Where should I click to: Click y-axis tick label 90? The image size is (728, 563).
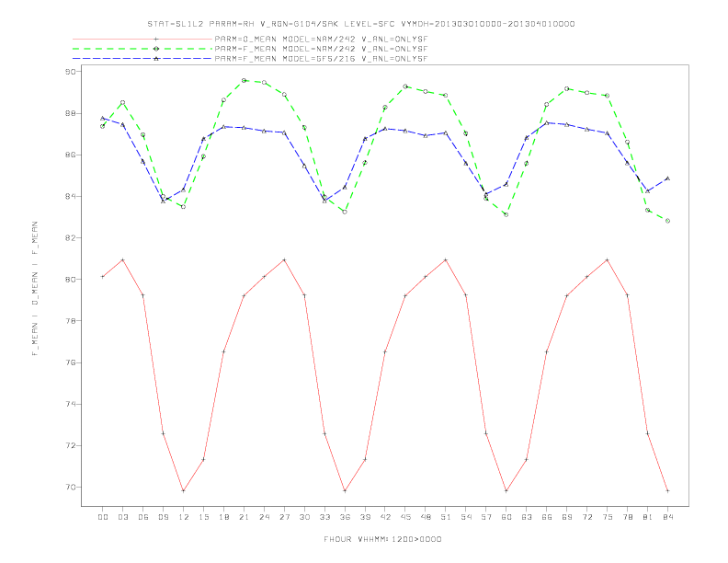point(70,72)
